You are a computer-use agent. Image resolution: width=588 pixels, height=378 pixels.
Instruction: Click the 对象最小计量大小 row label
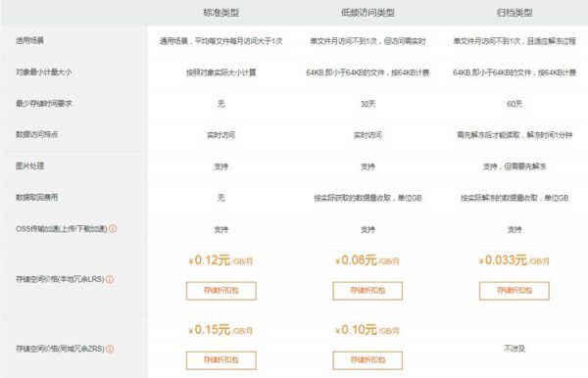pyautogui.click(x=43, y=71)
